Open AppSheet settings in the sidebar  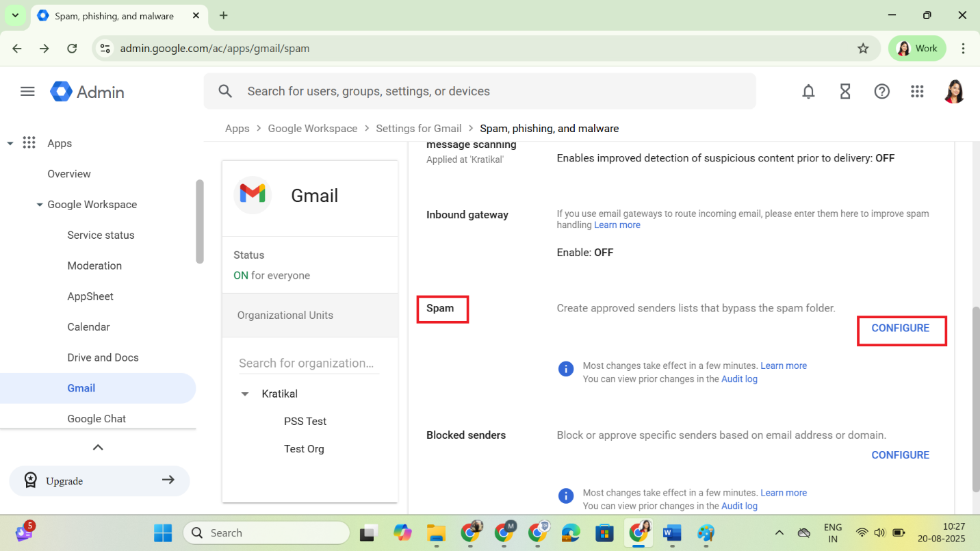click(x=90, y=296)
